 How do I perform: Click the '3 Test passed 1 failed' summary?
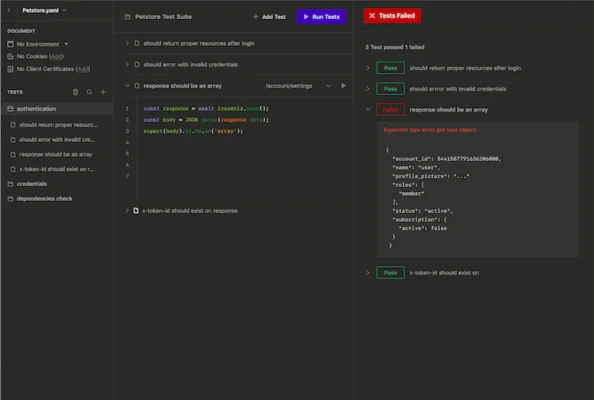395,47
